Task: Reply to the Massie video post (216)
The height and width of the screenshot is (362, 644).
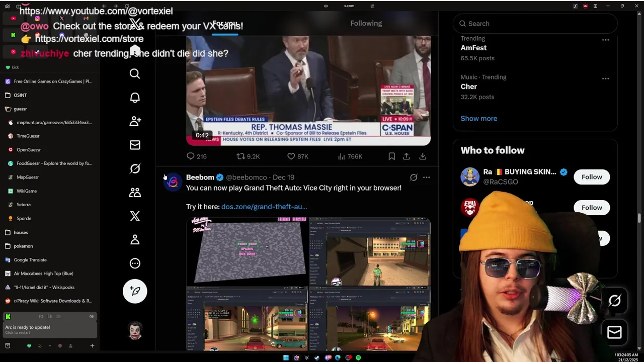Action: (x=196, y=156)
